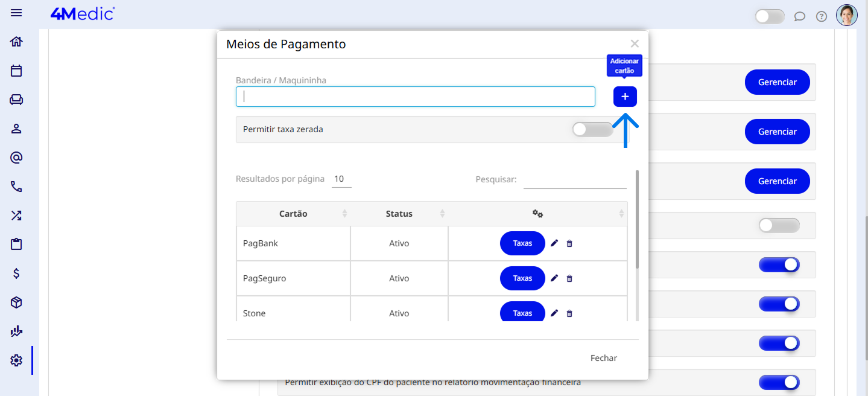
Task: Sort table by Cartão column
Action: pyautogui.click(x=293, y=214)
